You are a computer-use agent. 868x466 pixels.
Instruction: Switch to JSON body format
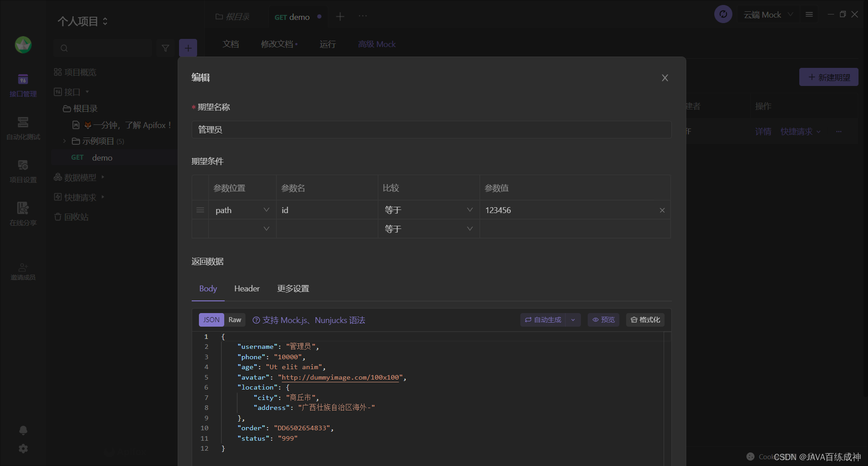click(211, 320)
